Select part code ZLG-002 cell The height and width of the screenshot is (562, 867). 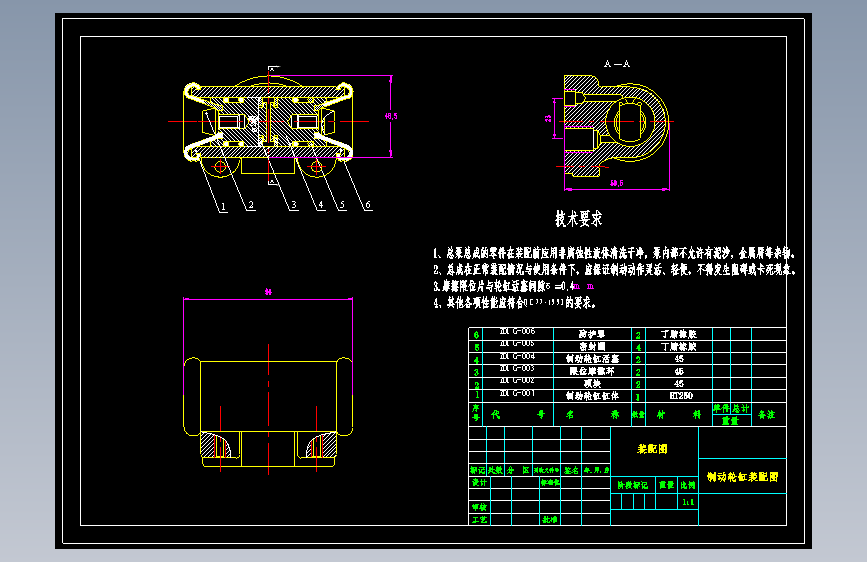pos(518,381)
